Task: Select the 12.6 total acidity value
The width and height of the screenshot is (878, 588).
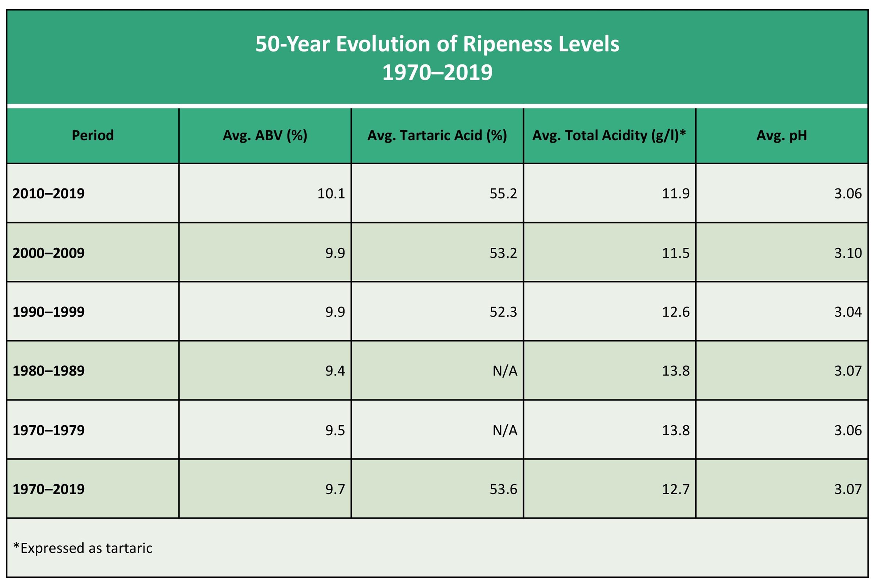Action: pos(675,312)
